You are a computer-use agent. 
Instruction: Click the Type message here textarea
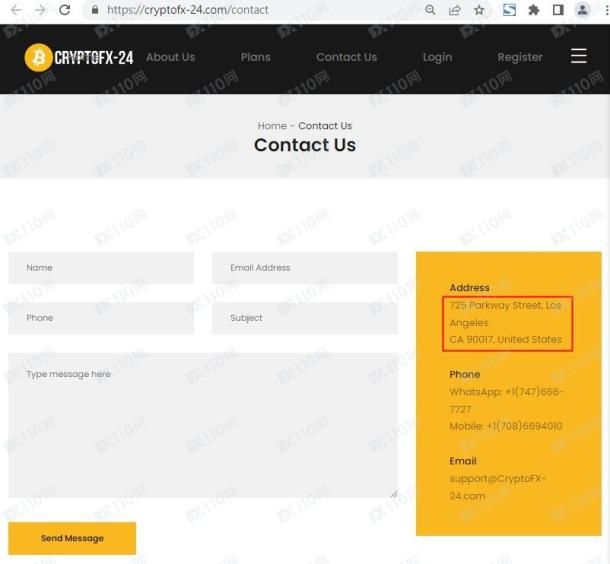pyautogui.click(x=203, y=425)
